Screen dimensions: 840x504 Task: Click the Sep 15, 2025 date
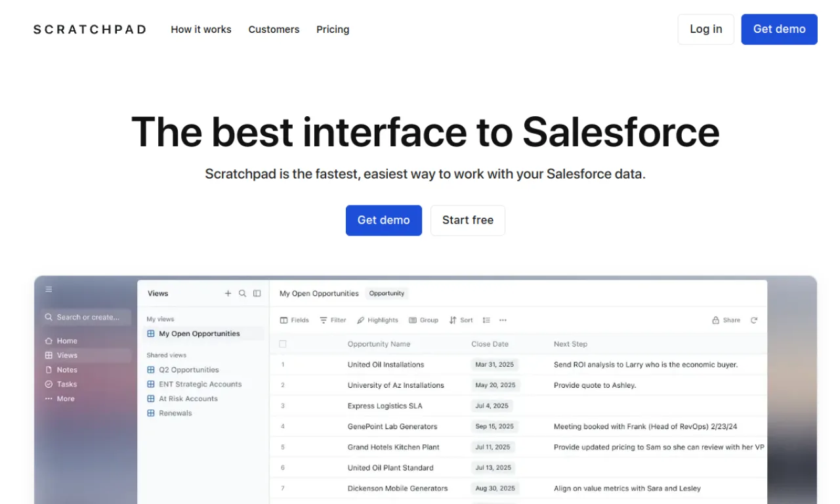click(495, 427)
